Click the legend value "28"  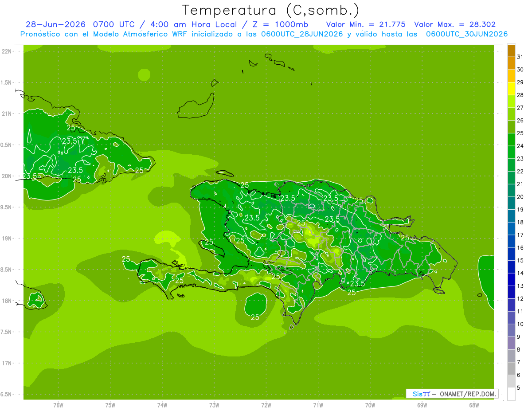click(x=520, y=95)
